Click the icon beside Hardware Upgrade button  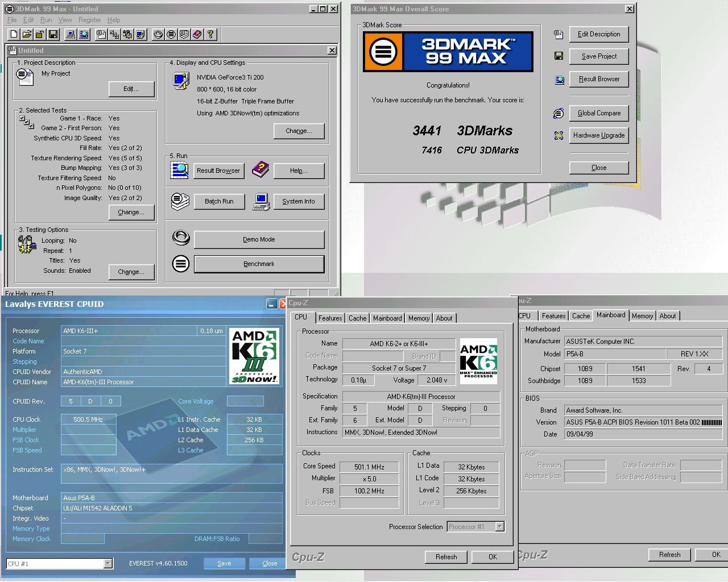[559, 135]
